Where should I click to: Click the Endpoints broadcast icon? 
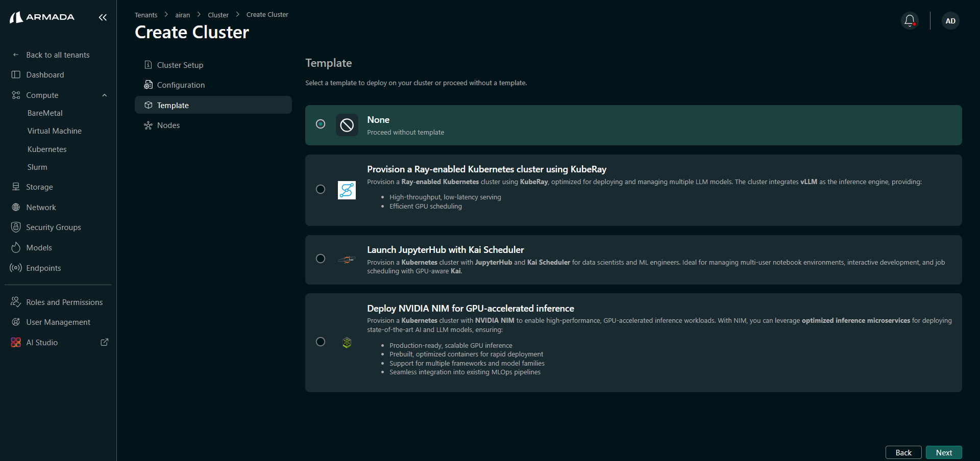tap(16, 268)
